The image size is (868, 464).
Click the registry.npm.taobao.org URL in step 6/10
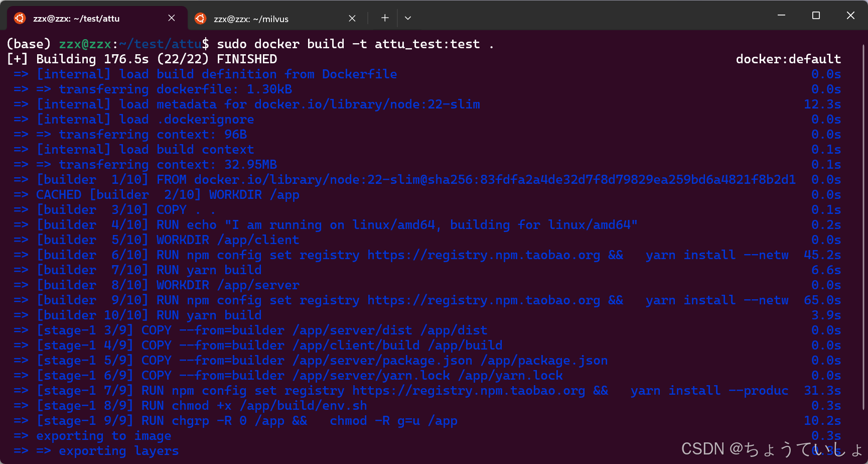coord(484,255)
